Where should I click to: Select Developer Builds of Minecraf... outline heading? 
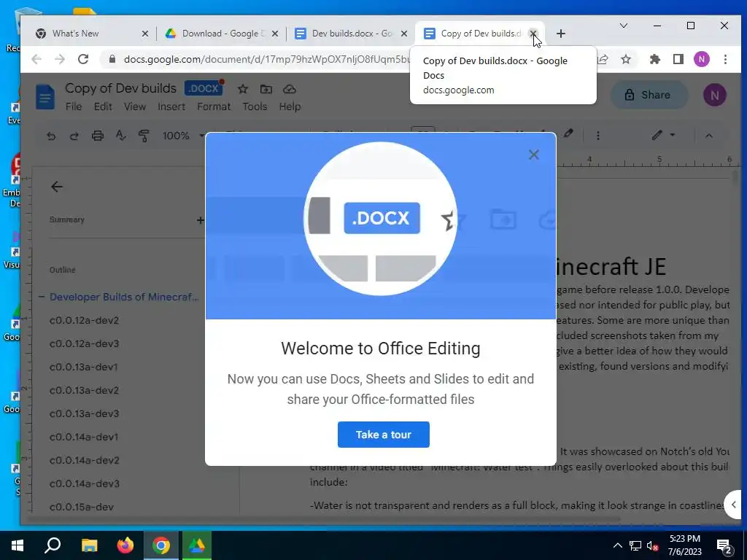click(124, 297)
